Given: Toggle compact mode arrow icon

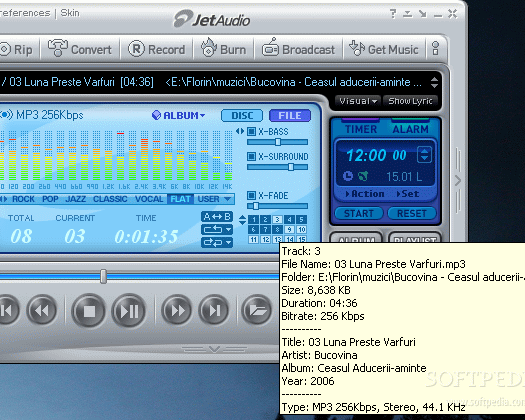Looking at the screenshot, I should pyautogui.click(x=423, y=14).
